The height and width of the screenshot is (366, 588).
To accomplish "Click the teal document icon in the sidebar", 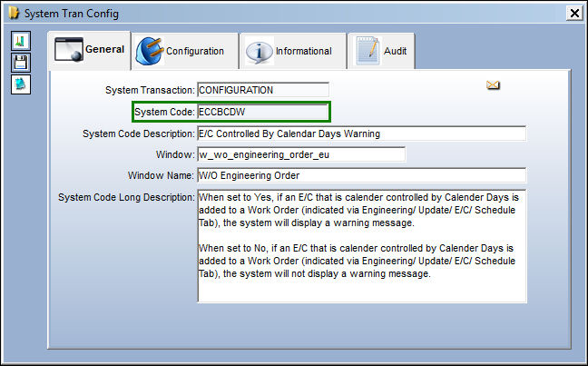I will pos(21,84).
